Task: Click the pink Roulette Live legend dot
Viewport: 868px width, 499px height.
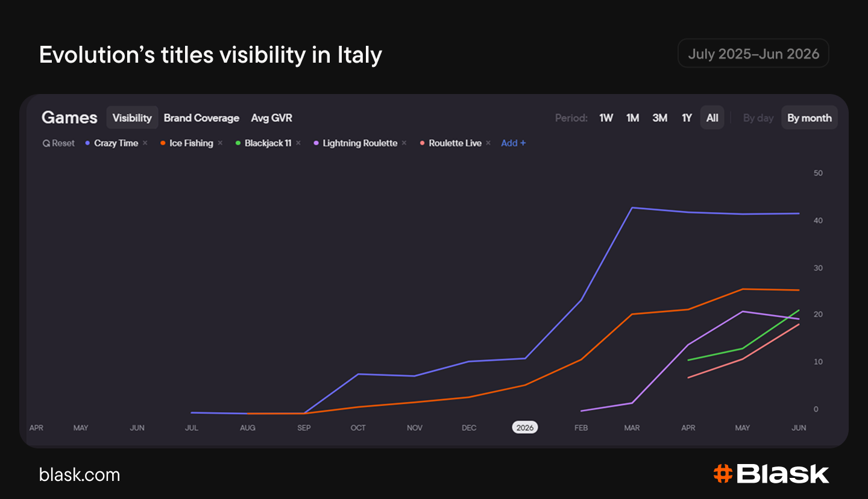Action: tap(422, 143)
